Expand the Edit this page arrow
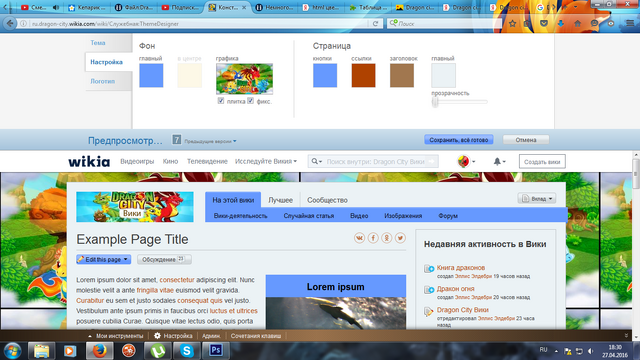This screenshot has height=360, width=640. [x=126, y=259]
